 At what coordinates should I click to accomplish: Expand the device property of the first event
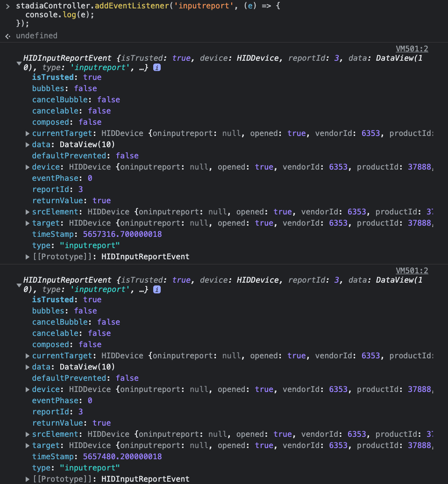[x=27, y=167]
